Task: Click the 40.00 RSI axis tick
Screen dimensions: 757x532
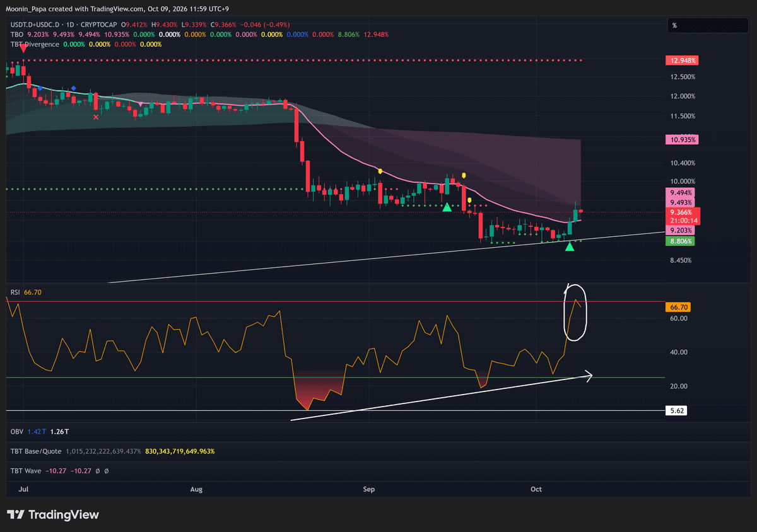Action: click(679, 352)
